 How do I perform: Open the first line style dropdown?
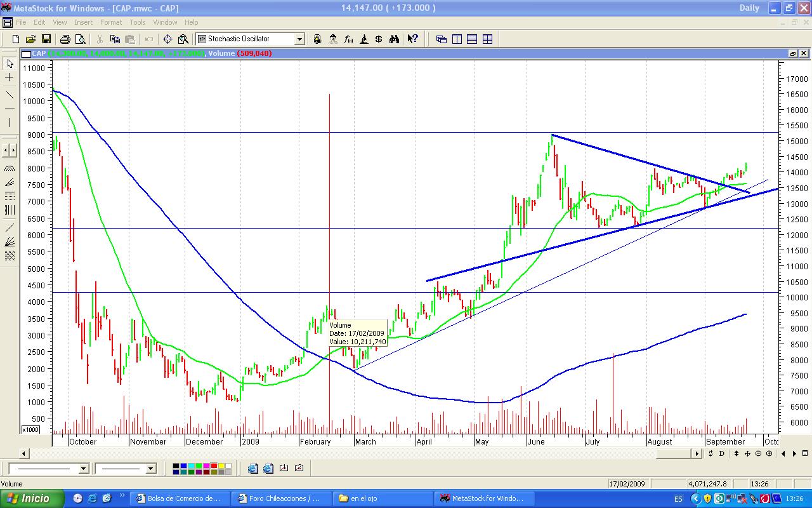pyautogui.click(x=83, y=469)
